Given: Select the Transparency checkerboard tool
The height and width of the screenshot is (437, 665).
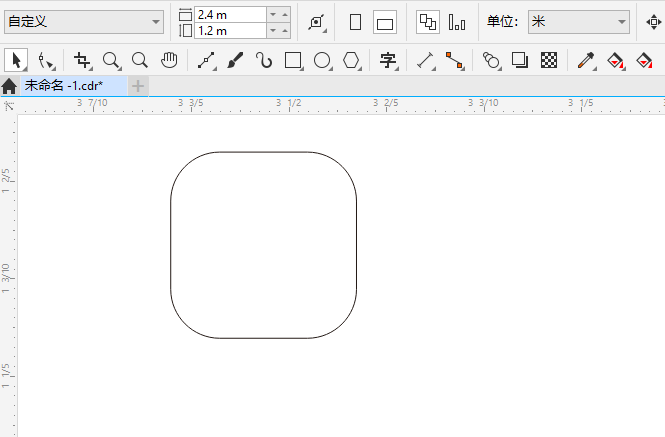Looking at the screenshot, I should click(x=549, y=61).
